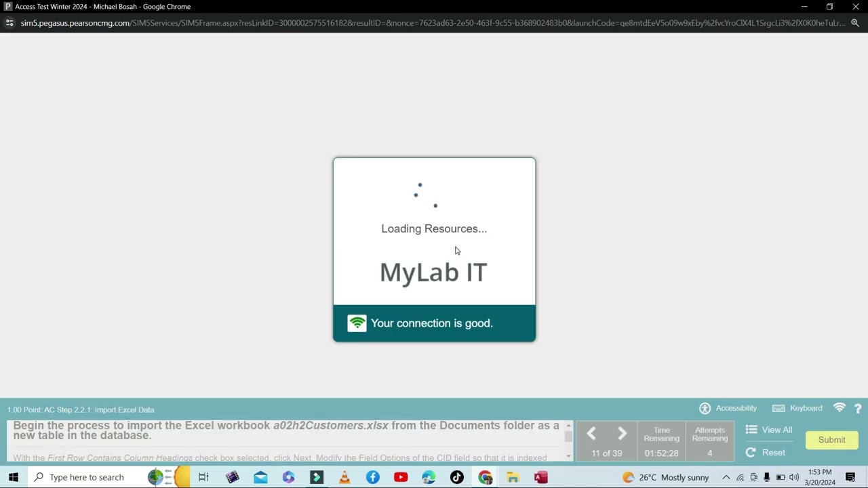Viewport: 868px width, 488px height.
Task: Click the 'Your connection is good.' message
Action: [x=432, y=323]
